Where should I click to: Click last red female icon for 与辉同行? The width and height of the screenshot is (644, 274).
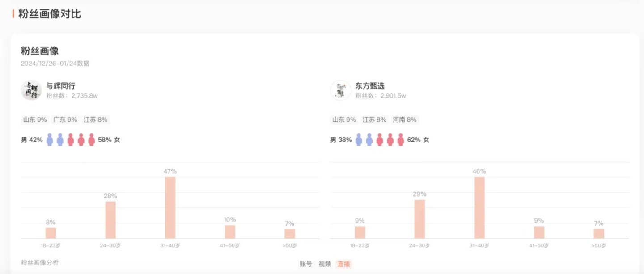click(x=91, y=140)
